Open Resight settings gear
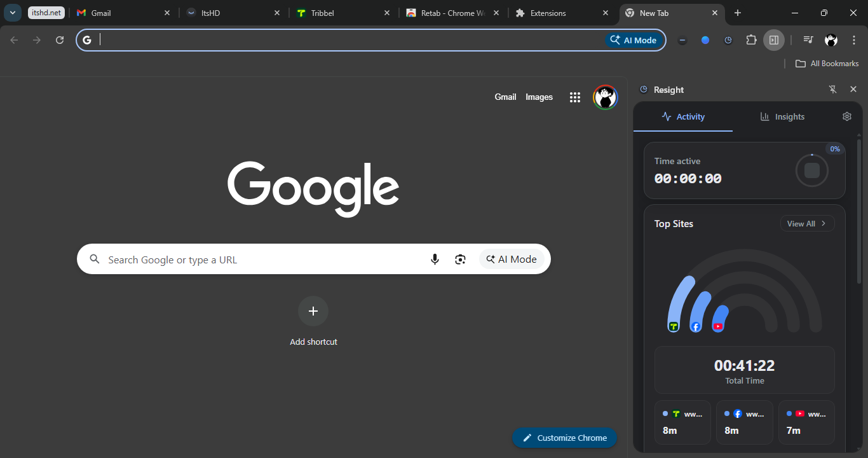Image resolution: width=868 pixels, height=458 pixels. tap(846, 116)
